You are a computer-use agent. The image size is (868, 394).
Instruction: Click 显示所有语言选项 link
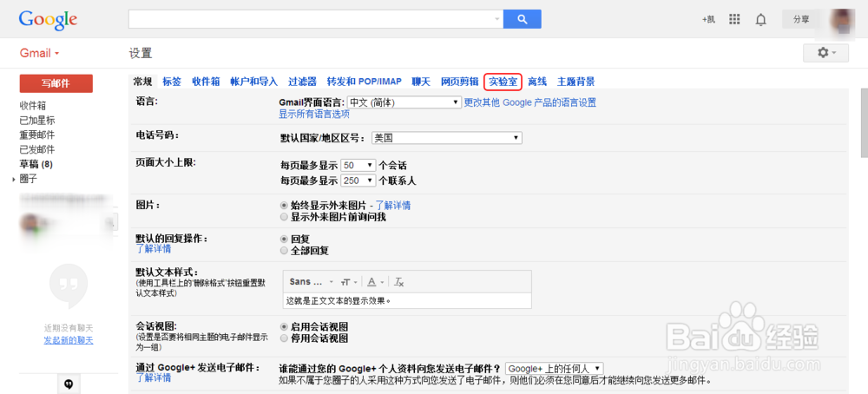click(314, 114)
